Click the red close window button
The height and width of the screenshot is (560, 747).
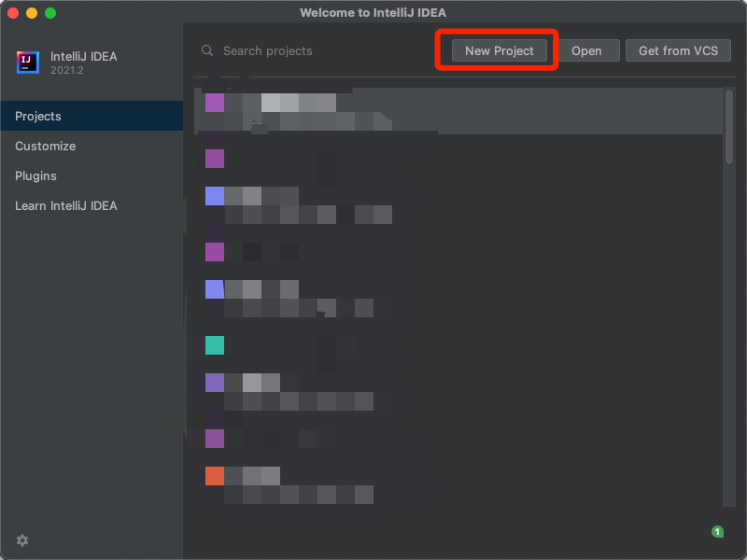coord(13,13)
